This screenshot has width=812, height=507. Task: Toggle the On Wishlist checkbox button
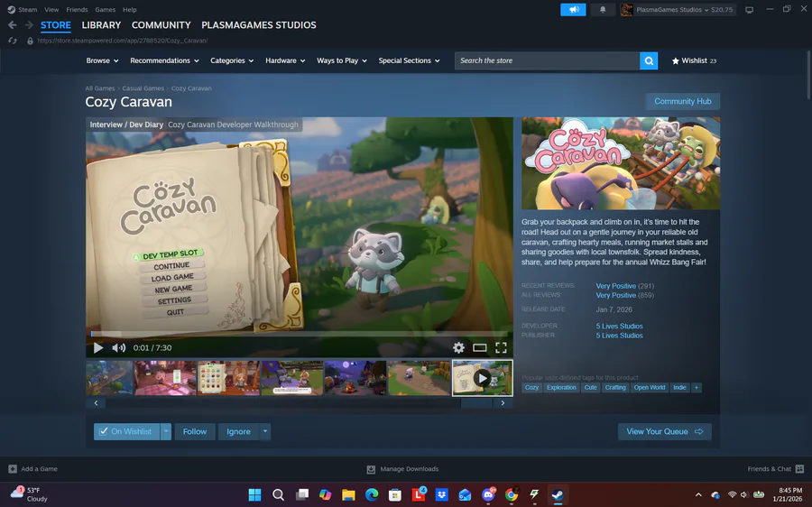[126, 431]
